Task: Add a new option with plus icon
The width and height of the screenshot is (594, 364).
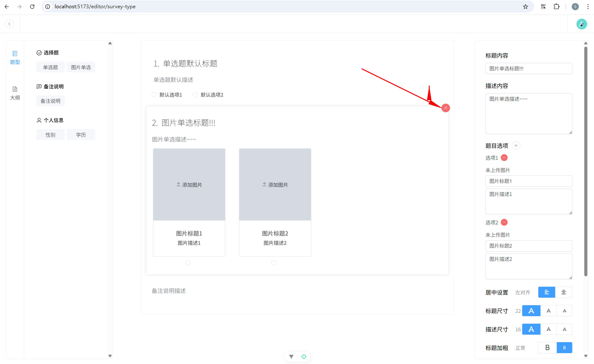Action: click(x=516, y=146)
